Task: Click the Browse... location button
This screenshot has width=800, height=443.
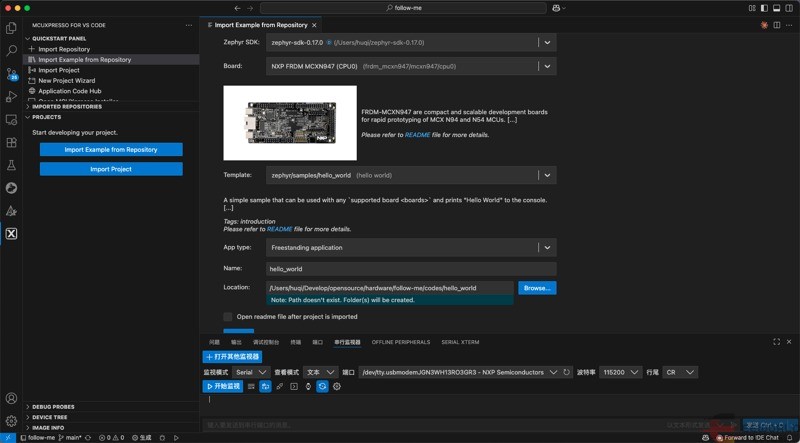Action: 537,288
